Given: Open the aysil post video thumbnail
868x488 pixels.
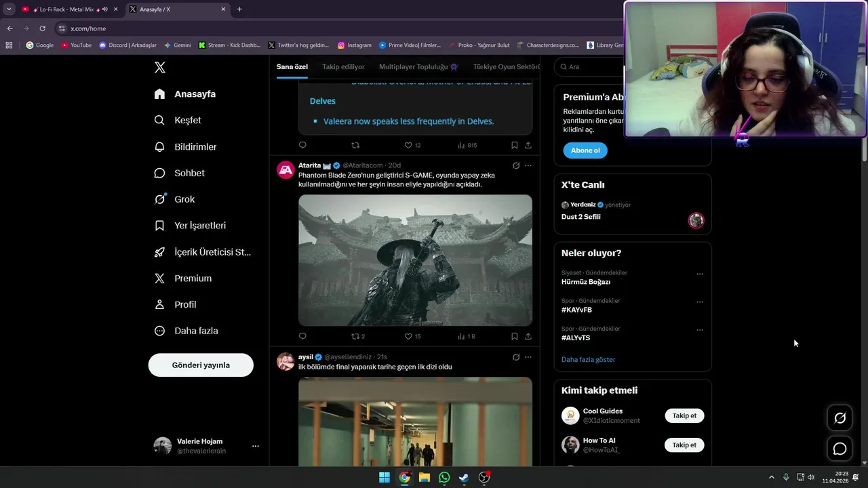Looking at the screenshot, I should click(x=415, y=422).
